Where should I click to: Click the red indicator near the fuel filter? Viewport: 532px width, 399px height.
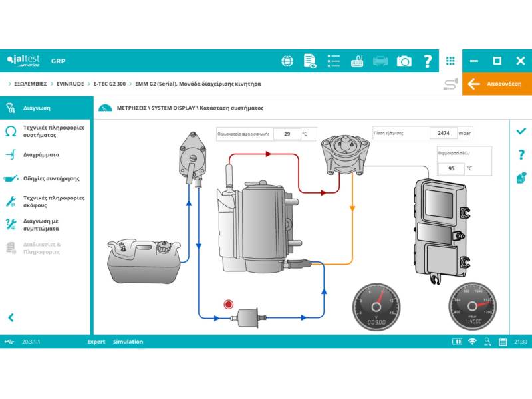click(x=229, y=304)
